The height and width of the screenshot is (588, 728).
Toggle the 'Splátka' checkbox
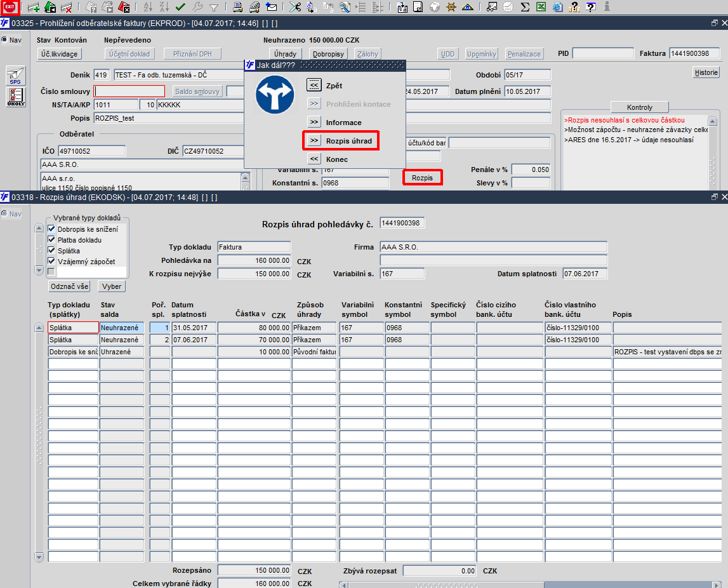(x=51, y=250)
